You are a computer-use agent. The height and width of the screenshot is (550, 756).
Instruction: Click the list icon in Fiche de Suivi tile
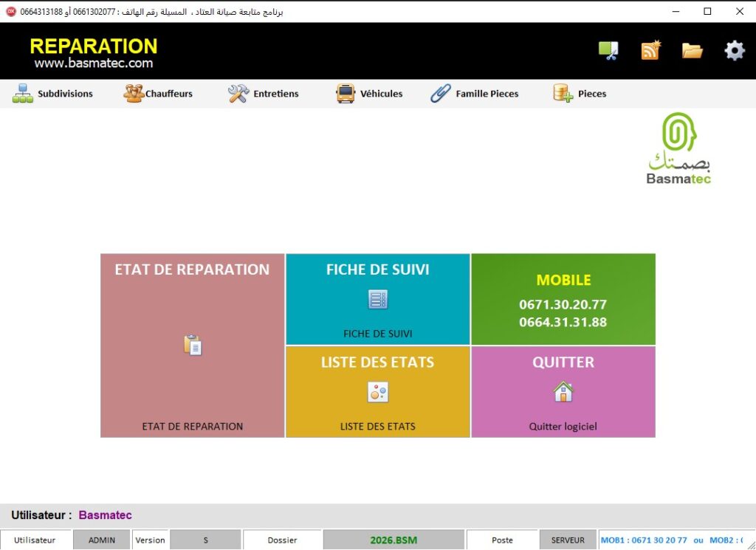click(x=378, y=299)
